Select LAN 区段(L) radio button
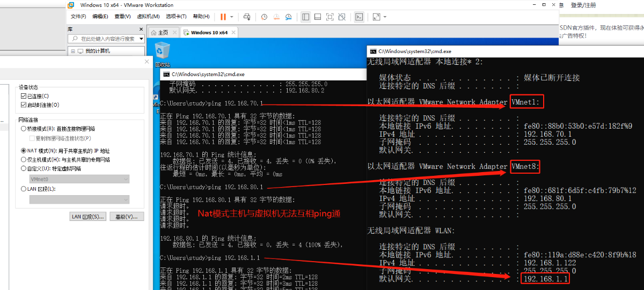 click(x=23, y=189)
